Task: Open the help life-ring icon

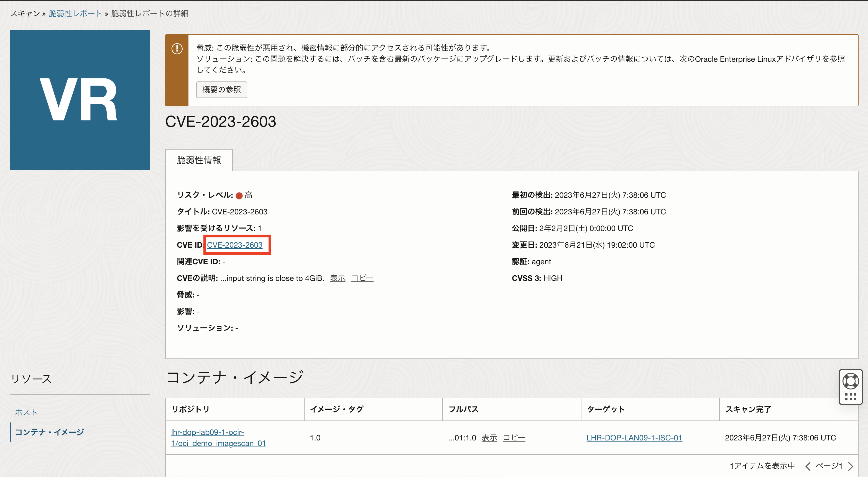Action: point(850,381)
